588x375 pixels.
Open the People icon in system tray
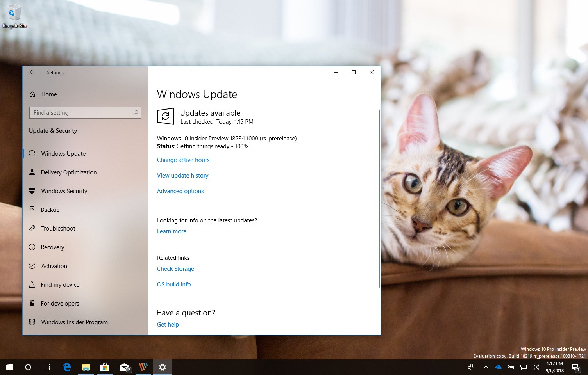pos(470,367)
